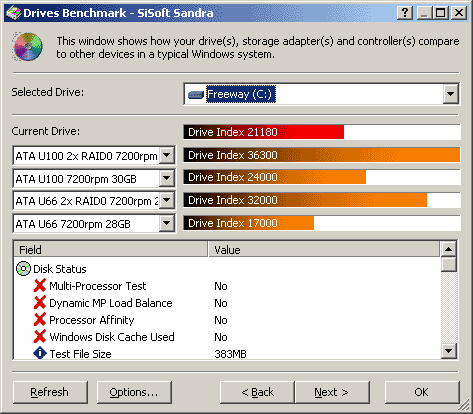Click the red X beside Processor Affinity

(x=40, y=320)
